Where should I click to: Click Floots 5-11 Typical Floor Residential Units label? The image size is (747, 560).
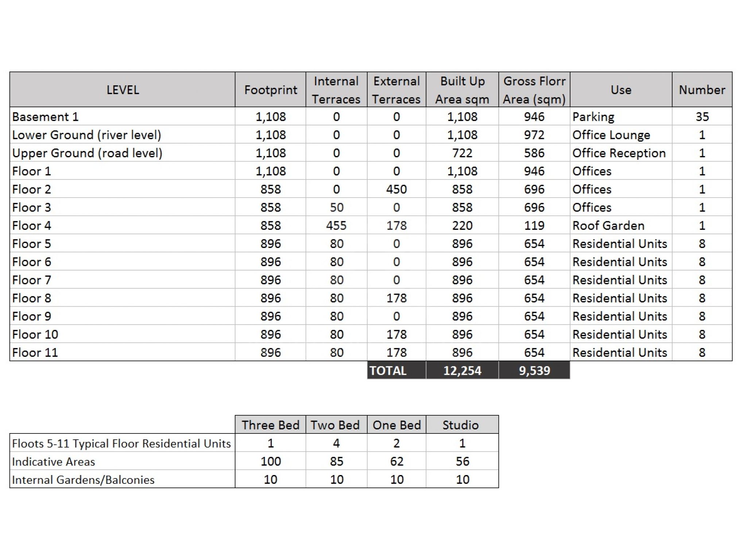(121, 443)
